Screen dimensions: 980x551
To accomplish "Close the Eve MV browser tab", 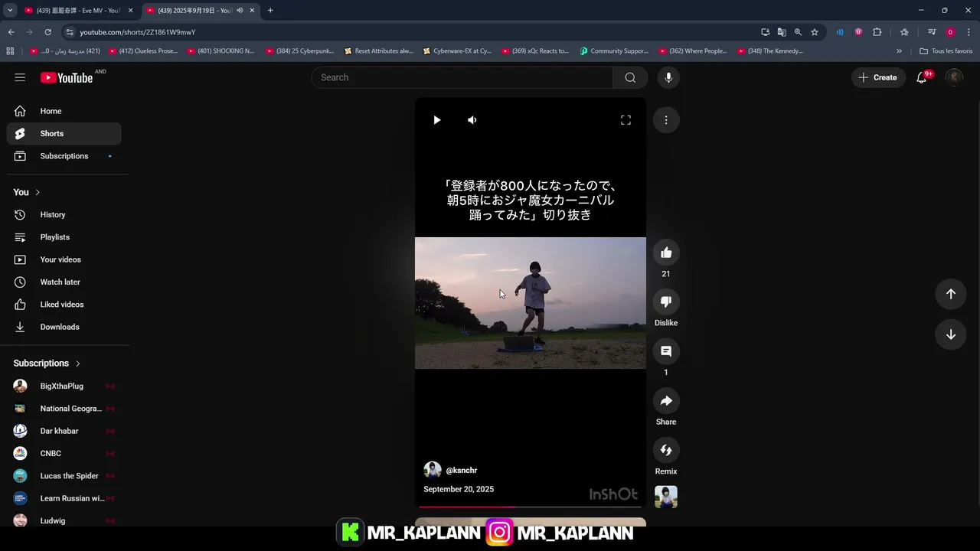I will [x=130, y=11].
